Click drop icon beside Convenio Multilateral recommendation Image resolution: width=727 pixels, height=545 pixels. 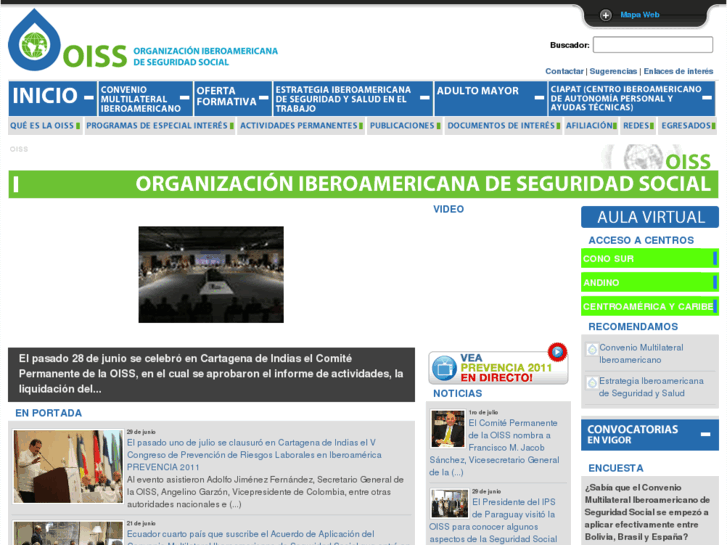click(592, 349)
